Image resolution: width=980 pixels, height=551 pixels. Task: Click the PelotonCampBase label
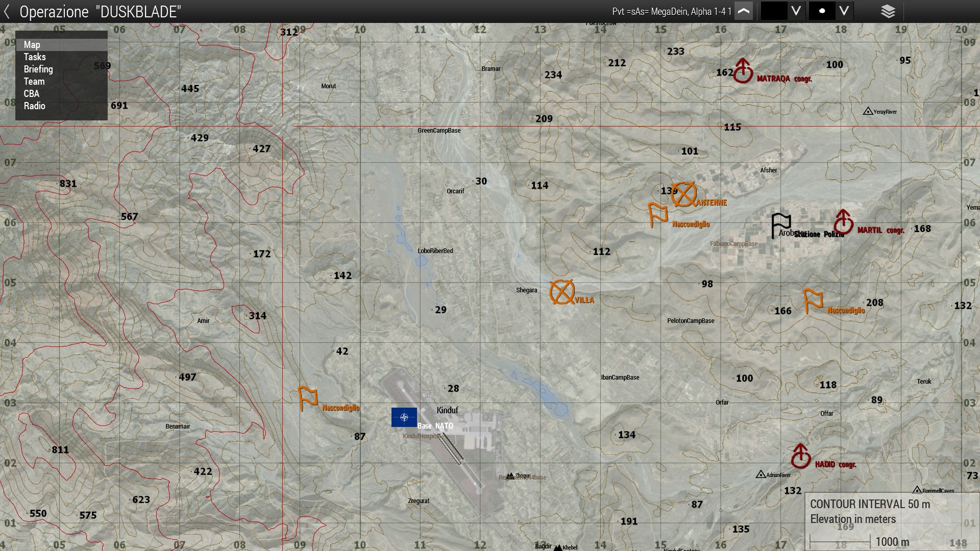click(x=691, y=321)
